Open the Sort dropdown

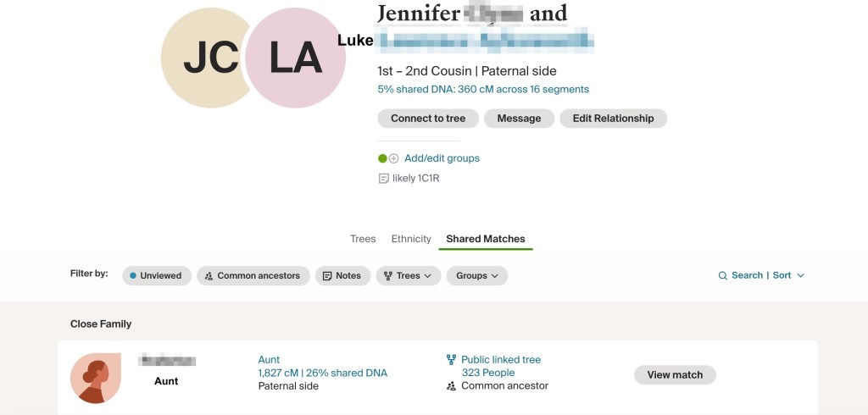tap(788, 276)
